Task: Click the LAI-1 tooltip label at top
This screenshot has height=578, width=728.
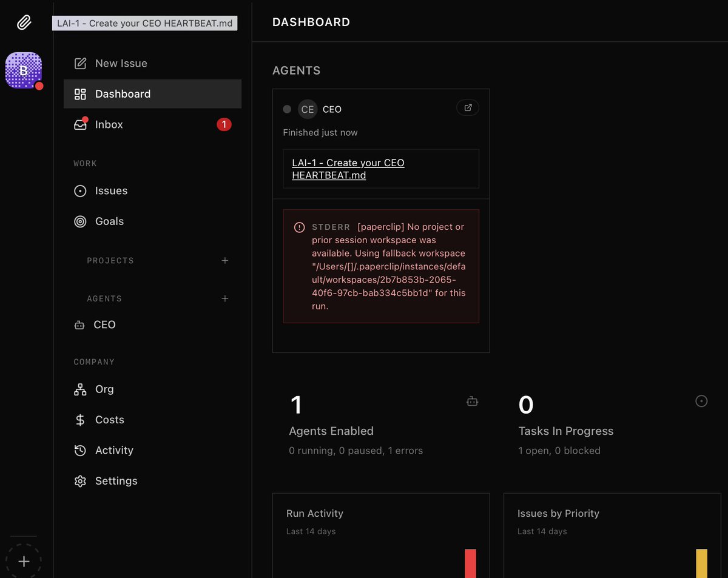Action: (x=145, y=23)
